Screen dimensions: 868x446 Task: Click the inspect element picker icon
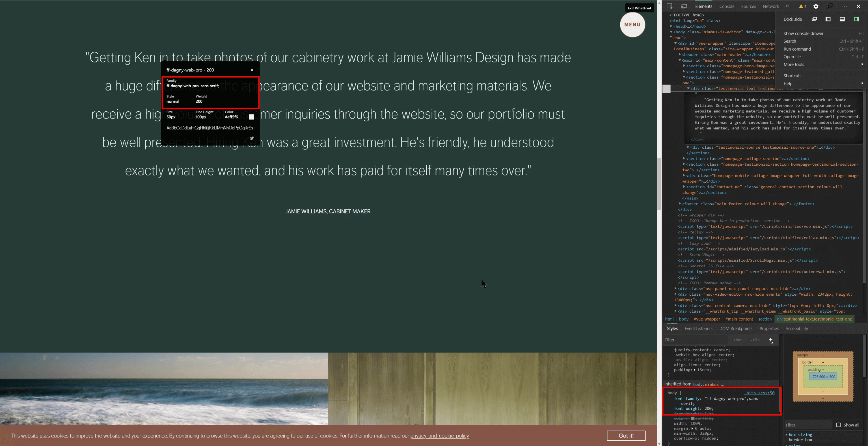click(670, 6)
